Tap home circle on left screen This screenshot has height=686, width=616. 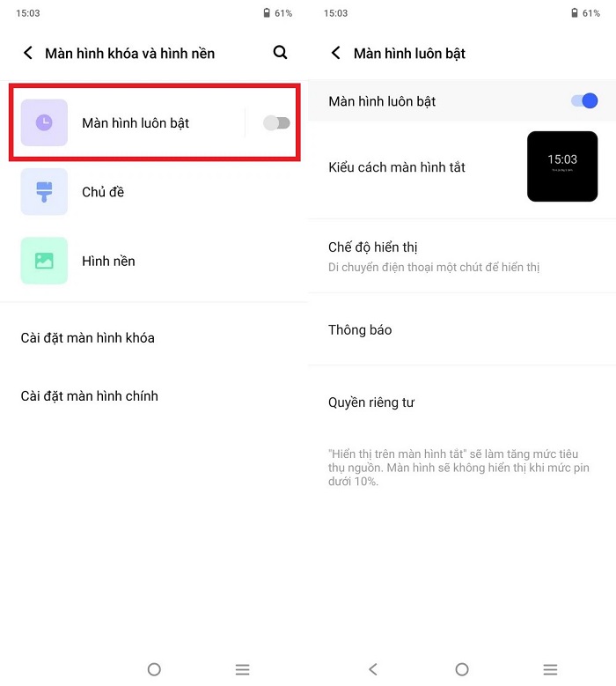tap(154, 669)
